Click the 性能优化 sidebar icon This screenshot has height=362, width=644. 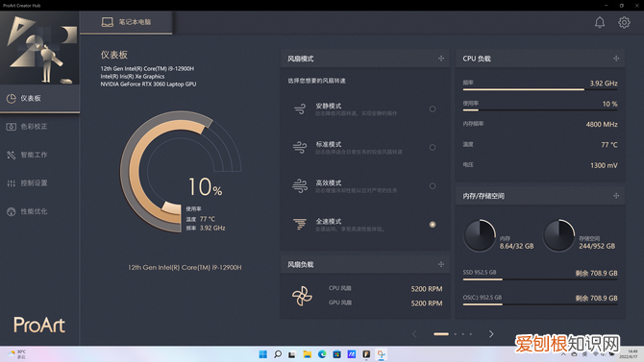[x=12, y=211]
